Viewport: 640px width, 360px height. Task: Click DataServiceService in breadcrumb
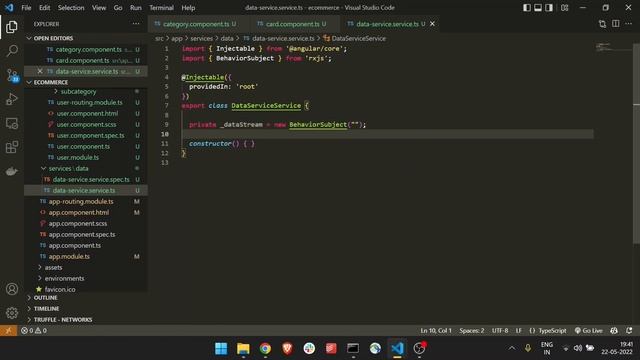click(x=358, y=38)
